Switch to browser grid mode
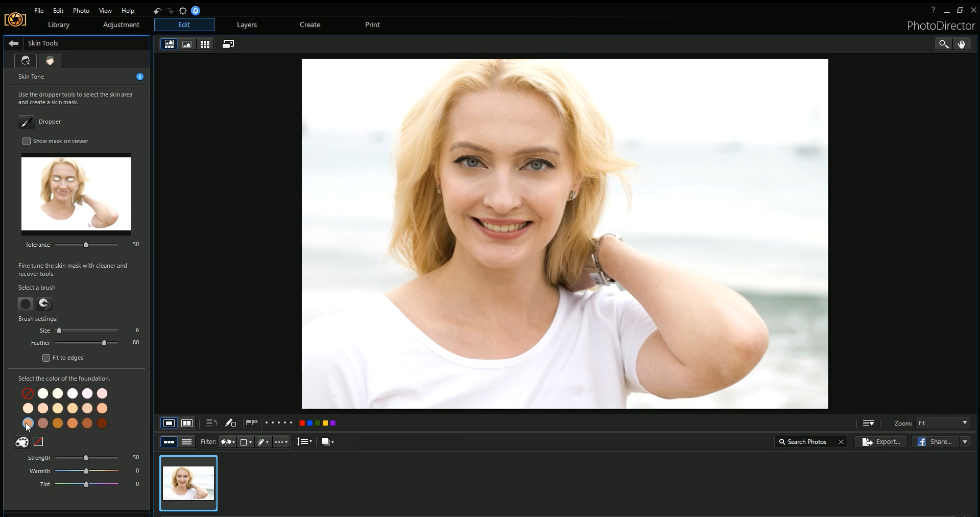980x517 pixels. pos(205,44)
